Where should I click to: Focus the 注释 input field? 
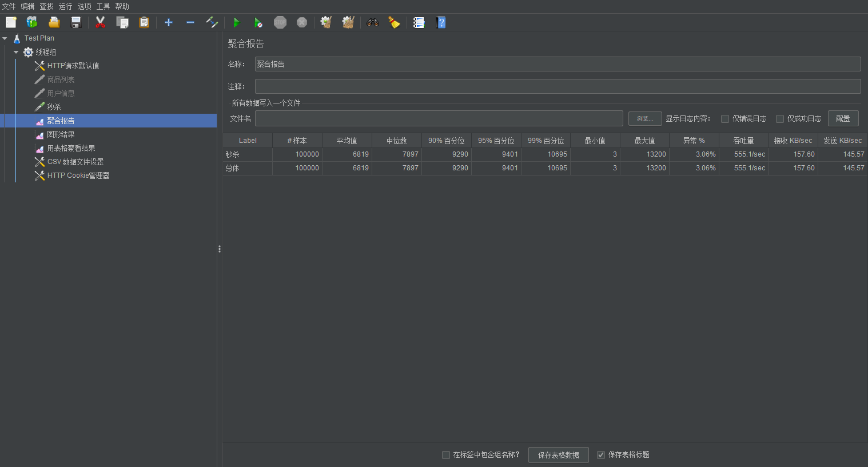click(558, 86)
